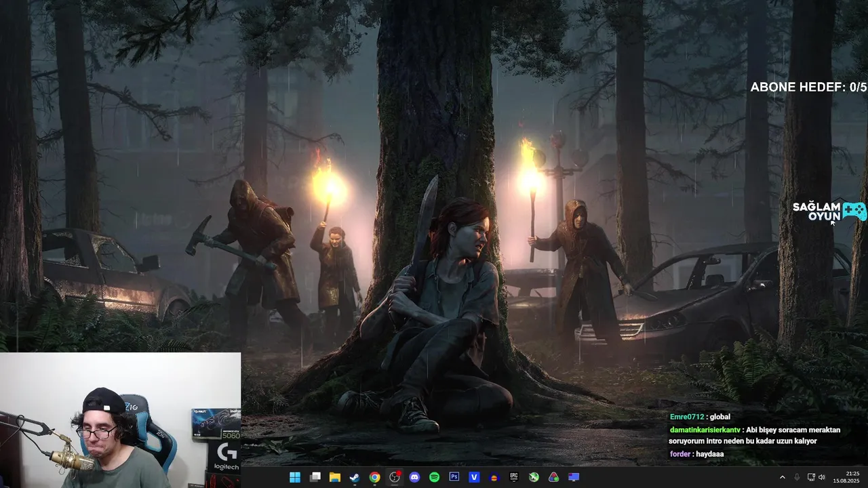The width and height of the screenshot is (868, 488).
Task: Open OBS Studio from the taskbar
Action: pyautogui.click(x=394, y=477)
